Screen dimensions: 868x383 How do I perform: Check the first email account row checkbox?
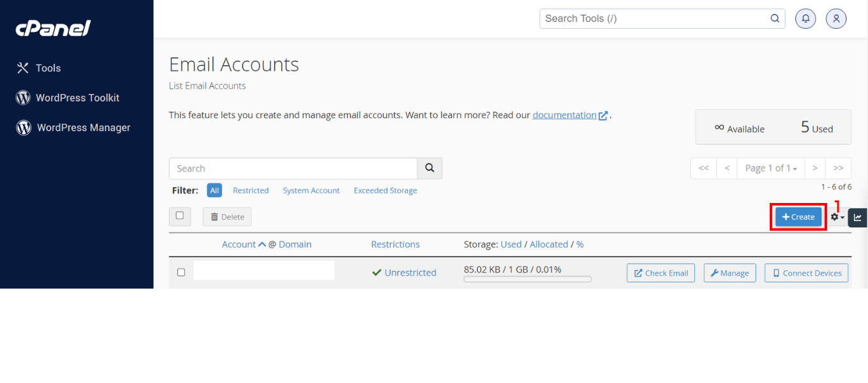(181, 273)
